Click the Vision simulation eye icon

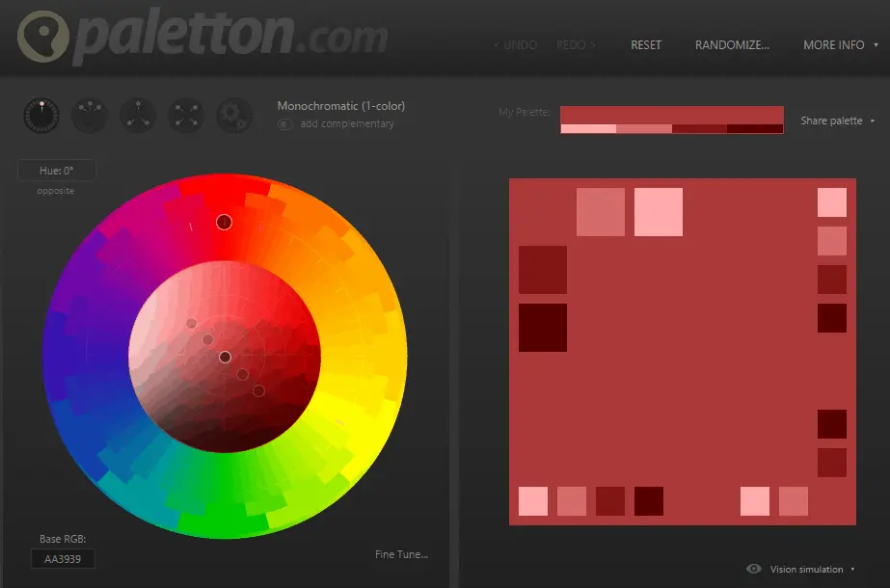pos(754,569)
